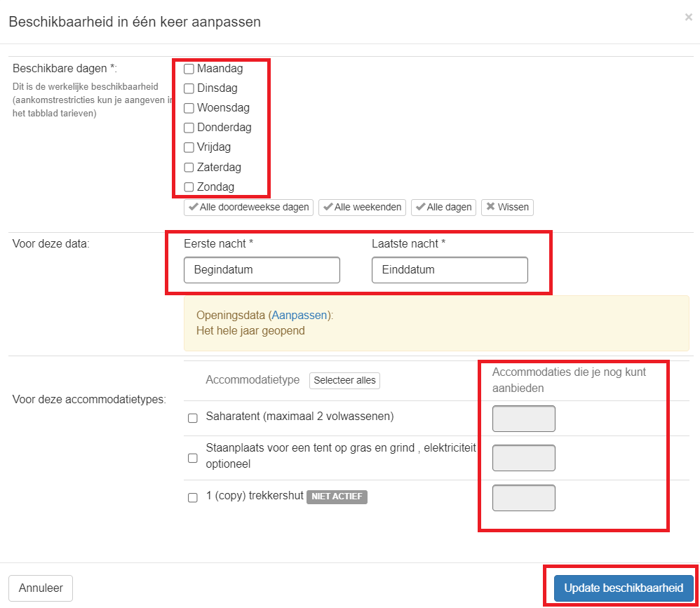Select the Alle dagen button
This screenshot has height=608, width=700.
pyautogui.click(x=444, y=207)
